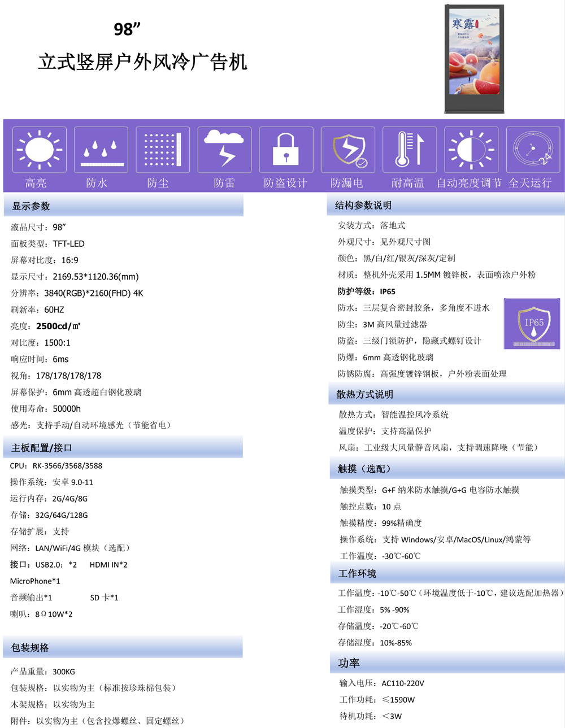The width and height of the screenshot is (565, 728).
Task: Click the outdoor advertising machine product image
Action: [473, 58]
